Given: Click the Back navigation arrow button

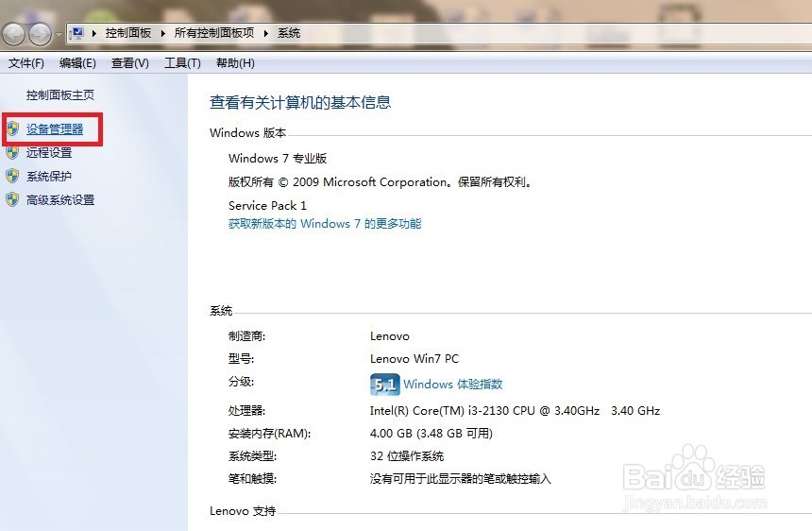Looking at the screenshot, I should 13,35.
